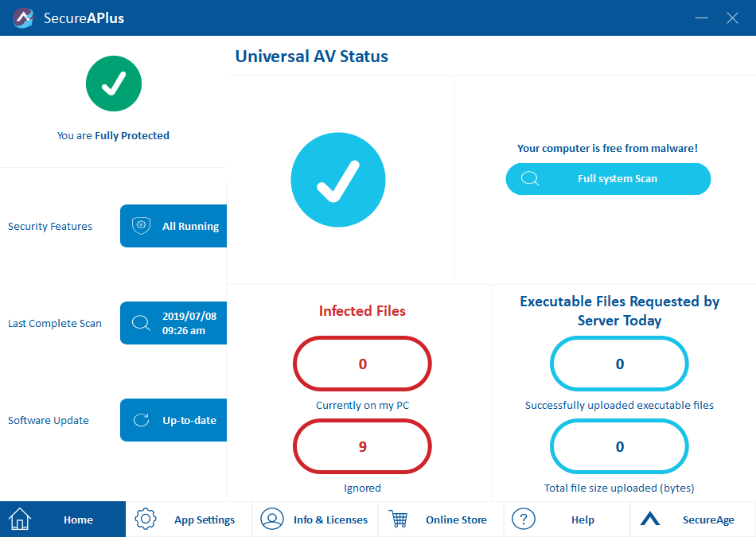Open the All Running security features button
Viewport: 756px width, 537px height.
click(x=174, y=226)
